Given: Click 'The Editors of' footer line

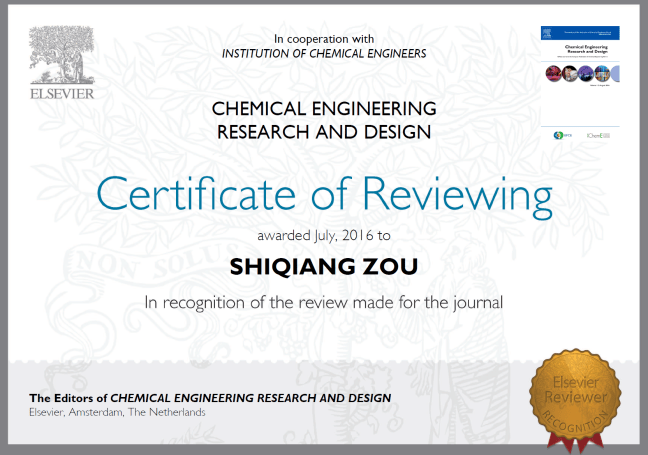Looking at the screenshot, I should point(210,398).
